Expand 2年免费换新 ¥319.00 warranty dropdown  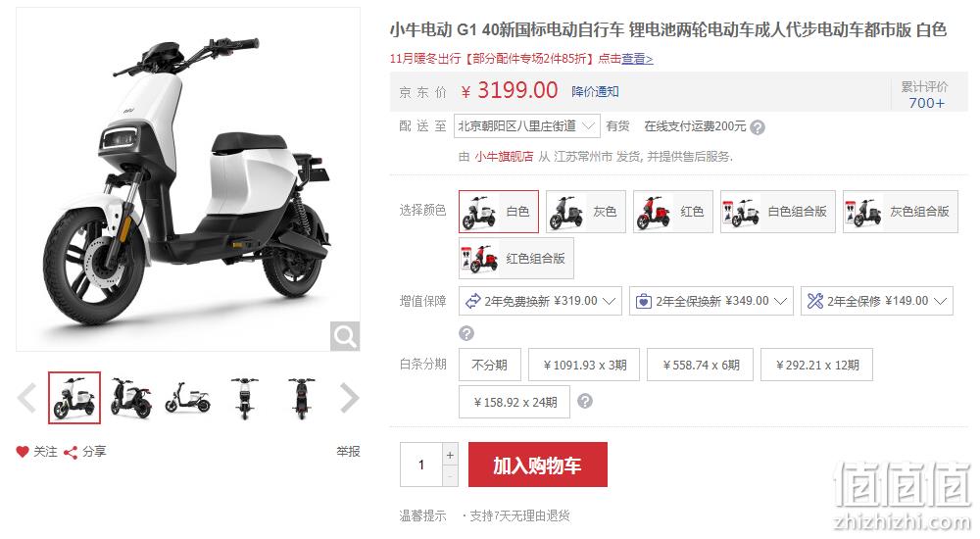point(540,301)
